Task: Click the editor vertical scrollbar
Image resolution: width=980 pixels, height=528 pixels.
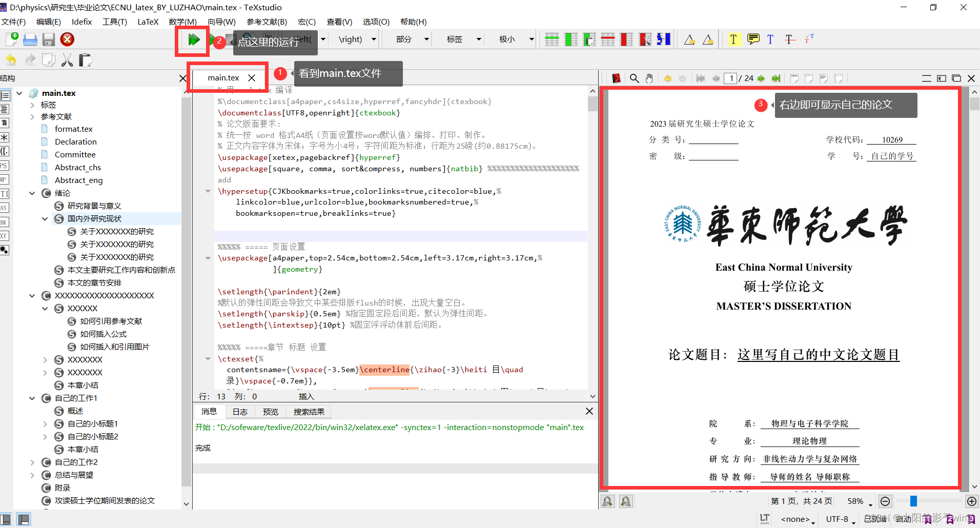Action: [593, 243]
